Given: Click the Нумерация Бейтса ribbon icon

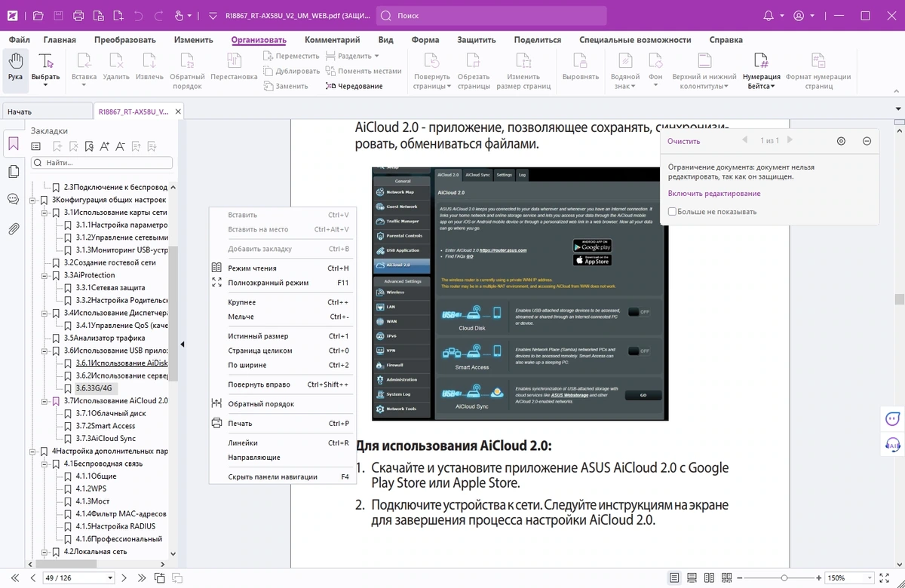Looking at the screenshot, I should click(761, 61).
